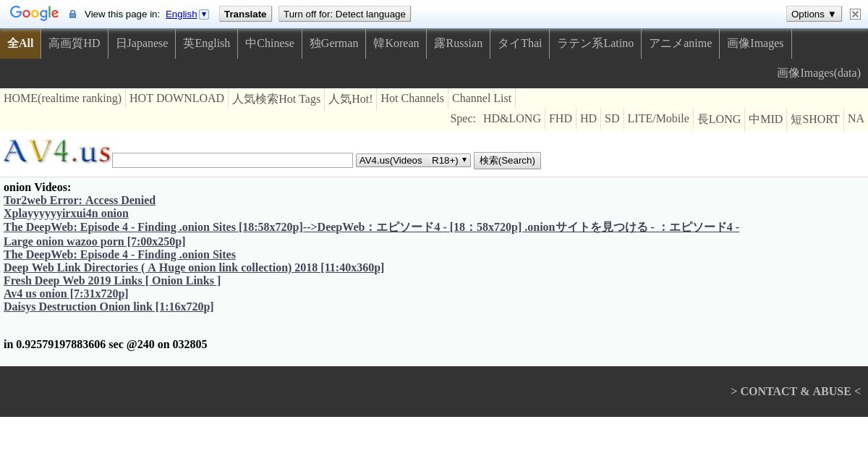The width and height of the screenshot is (868, 456).
Task: Open the タイThai category
Action: (x=520, y=43)
